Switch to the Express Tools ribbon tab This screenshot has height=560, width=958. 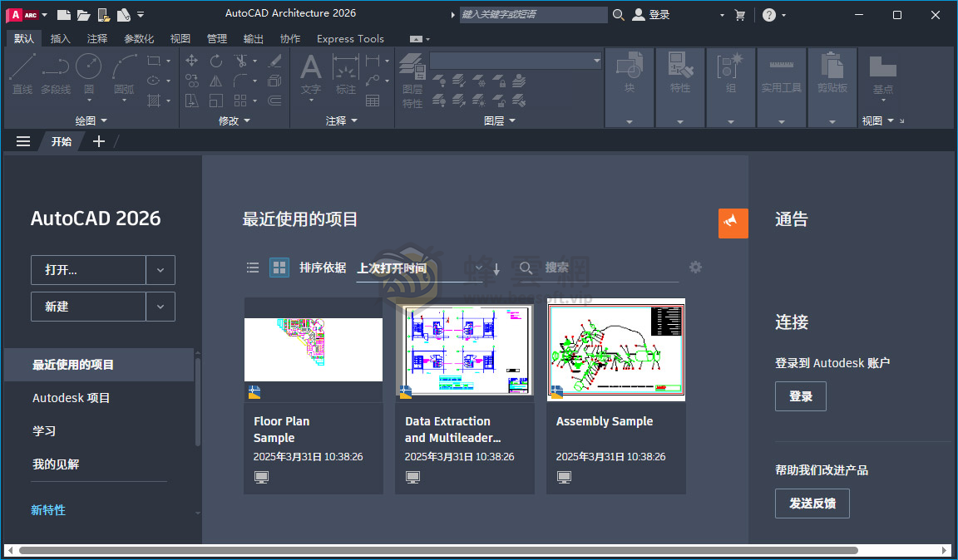[351, 38]
